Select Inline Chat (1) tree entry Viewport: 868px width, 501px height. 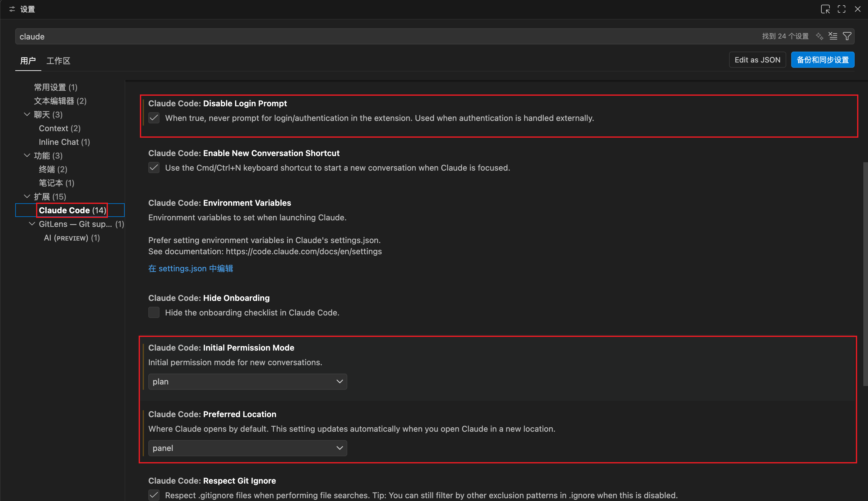click(64, 142)
